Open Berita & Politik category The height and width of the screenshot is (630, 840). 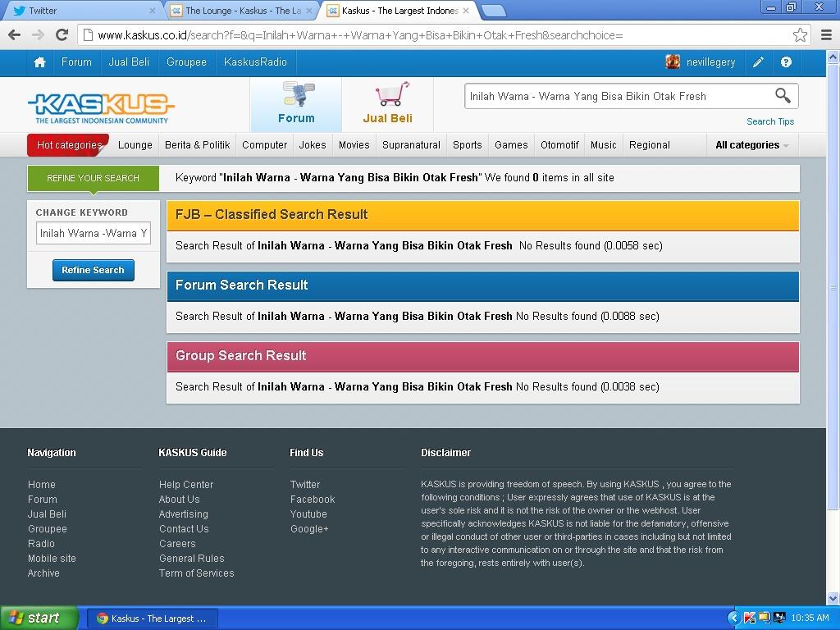tap(197, 145)
